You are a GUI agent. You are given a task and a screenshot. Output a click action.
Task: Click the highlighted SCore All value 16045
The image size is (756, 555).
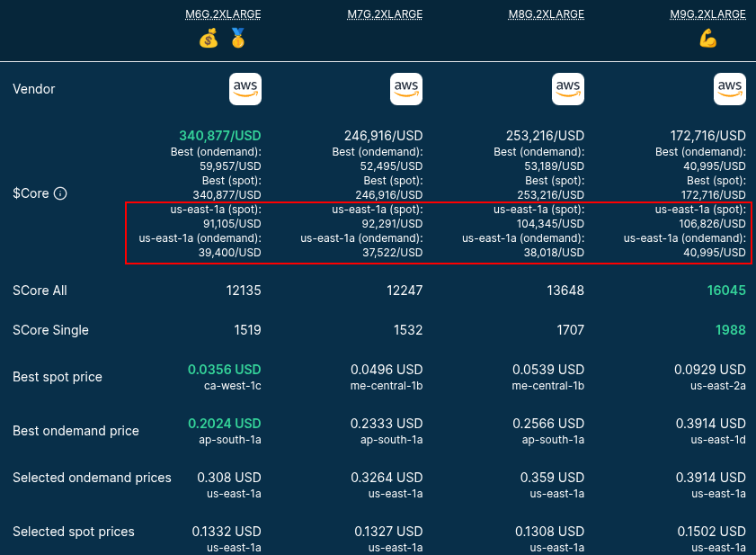726,291
